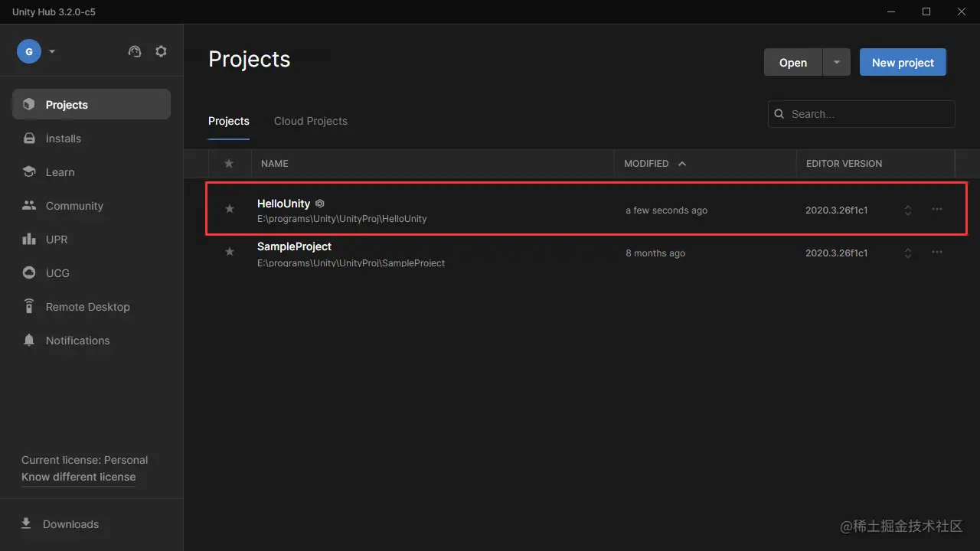Image resolution: width=980 pixels, height=551 pixels.
Task: Open UPR in the sidebar
Action: pyautogui.click(x=91, y=240)
